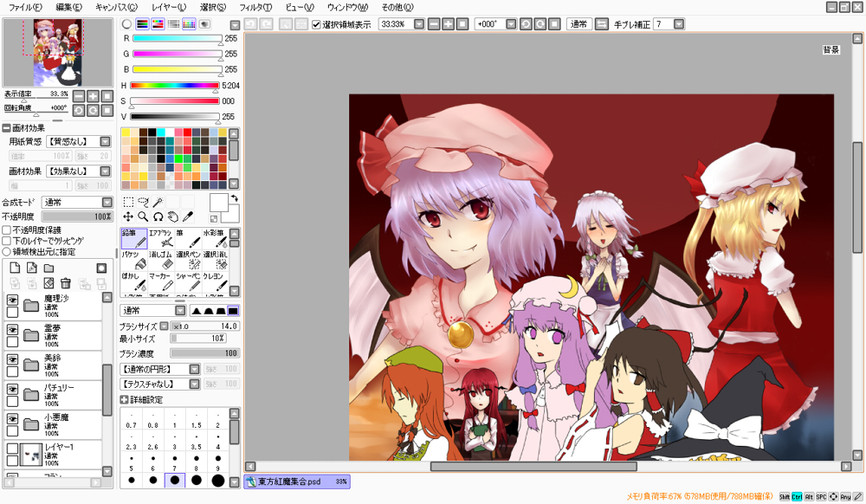The height and width of the screenshot is (504, 866).
Task: Create a new layer folder
Action: pos(49,268)
